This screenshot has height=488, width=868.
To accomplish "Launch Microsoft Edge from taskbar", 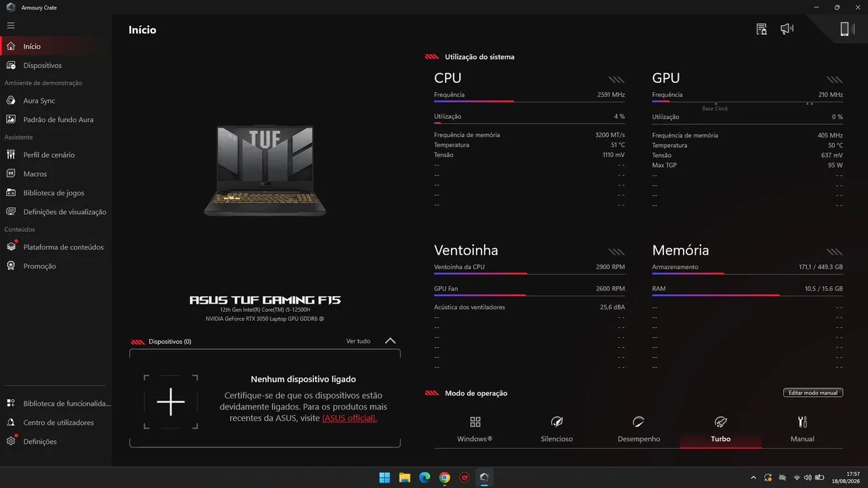I will [425, 477].
